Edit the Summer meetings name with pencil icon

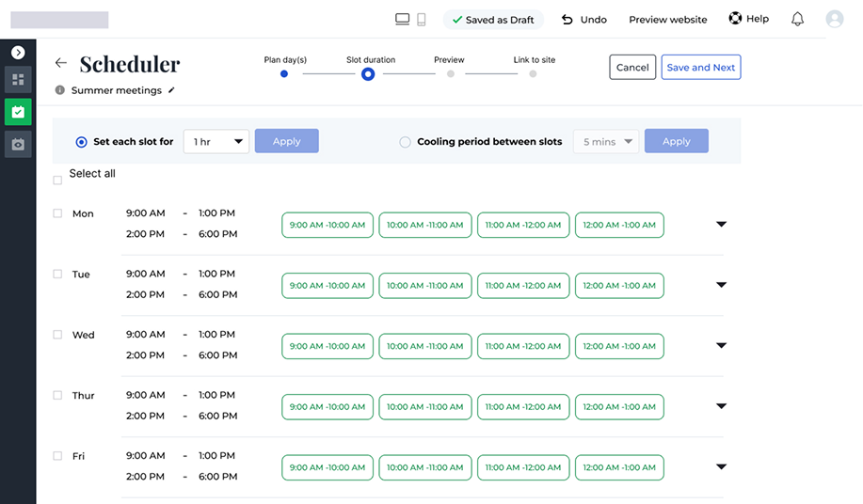pos(171,90)
